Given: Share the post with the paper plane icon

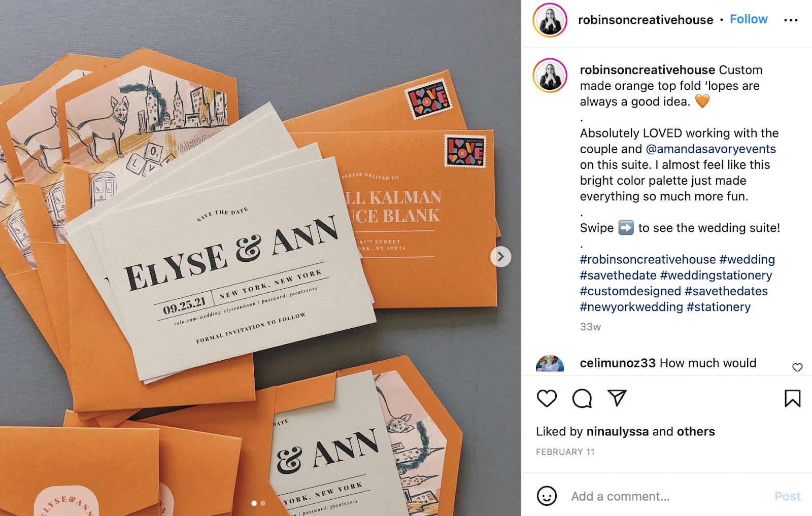Looking at the screenshot, I should (617, 398).
